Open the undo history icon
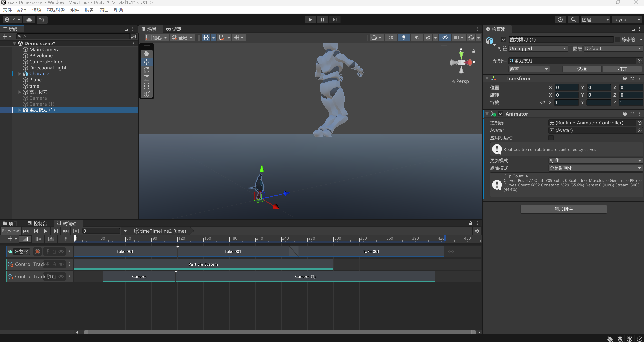 560,20
